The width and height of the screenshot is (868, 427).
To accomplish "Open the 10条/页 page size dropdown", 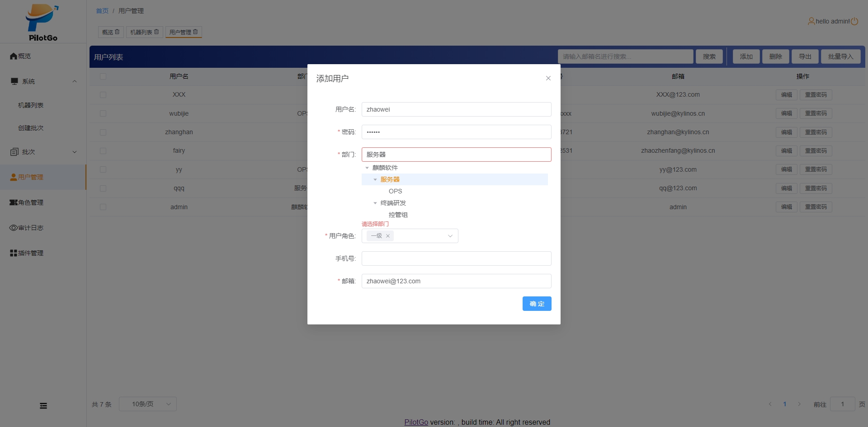I will coord(147,404).
